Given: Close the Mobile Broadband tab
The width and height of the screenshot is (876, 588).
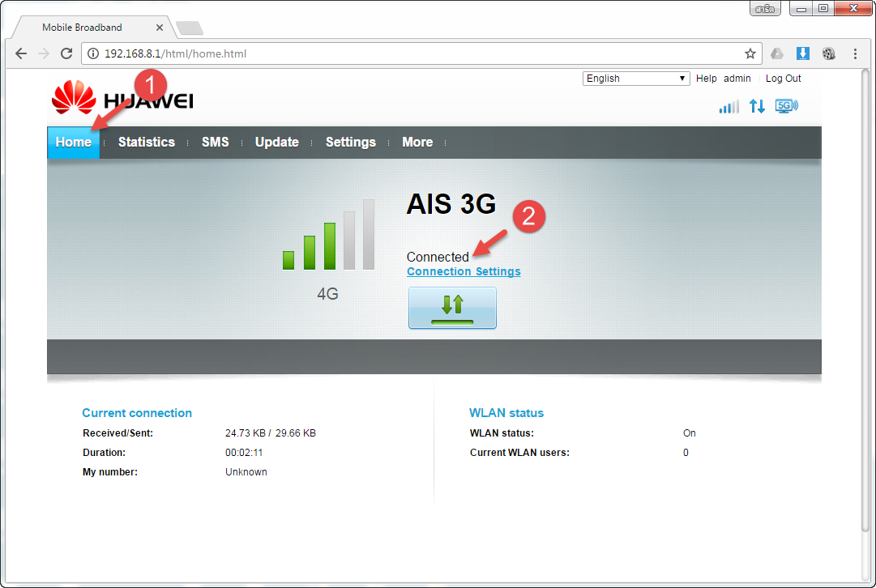Looking at the screenshot, I should [x=159, y=28].
